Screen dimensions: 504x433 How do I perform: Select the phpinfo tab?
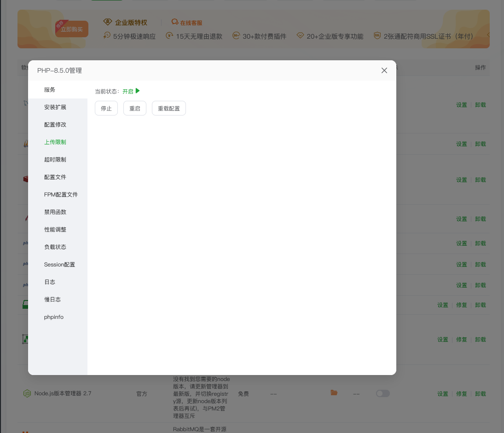[53, 317]
